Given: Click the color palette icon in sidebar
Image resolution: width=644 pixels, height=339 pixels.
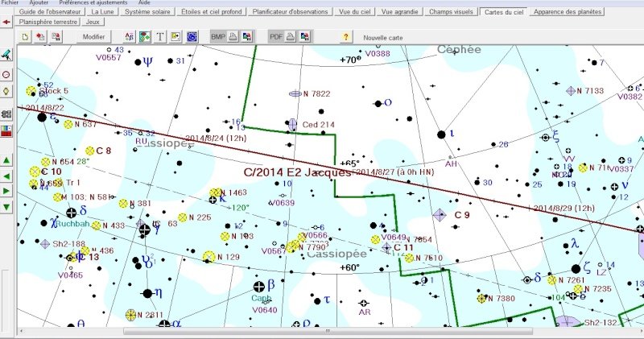Looking at the screenshot, I should click(6, 131).
